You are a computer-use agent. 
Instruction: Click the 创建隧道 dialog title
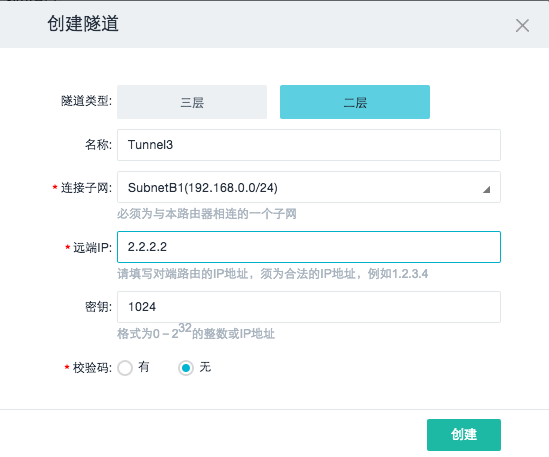pos(83,24)
